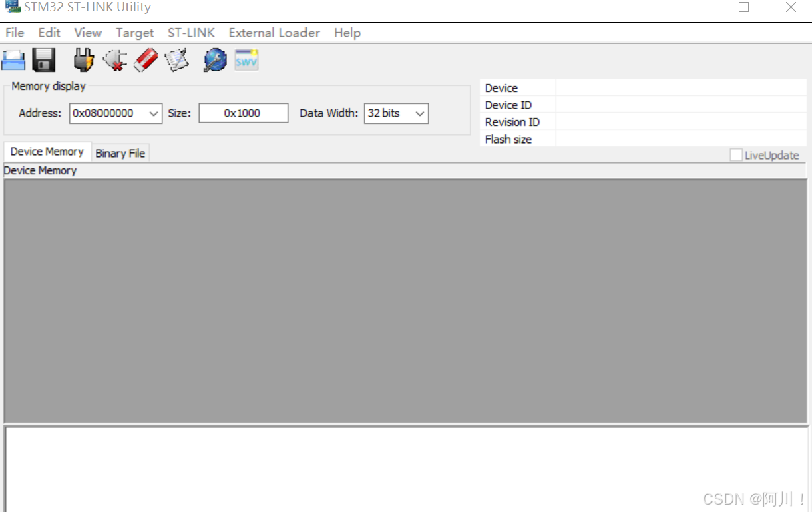Click the Device value field

[681, 88]
